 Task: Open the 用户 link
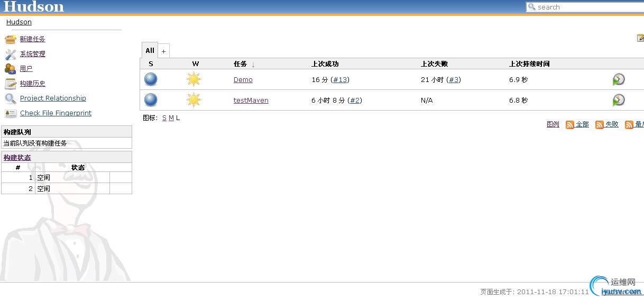tap(26, 69)
